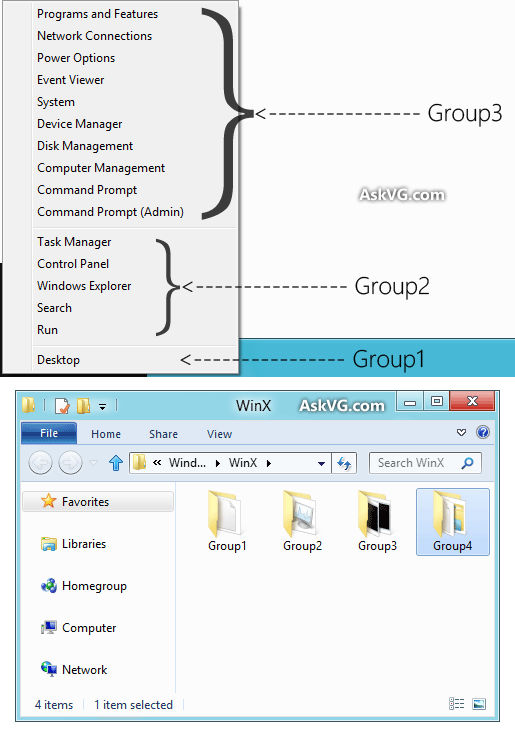Image resolution: width=515 pixels, height=736 pixels.
Task: Click the Computer icon
Action: click(x=49, y=628)
